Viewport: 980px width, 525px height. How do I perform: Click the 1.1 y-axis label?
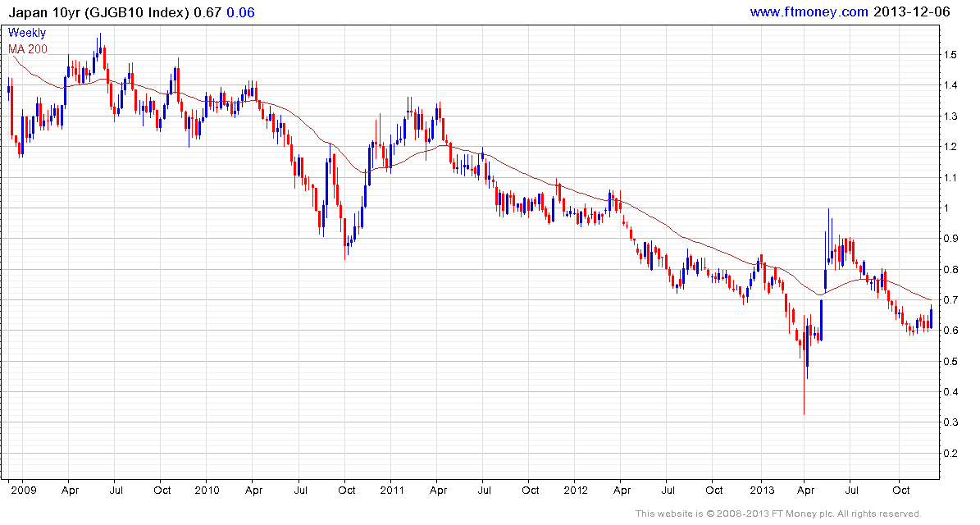click(950, 178)
